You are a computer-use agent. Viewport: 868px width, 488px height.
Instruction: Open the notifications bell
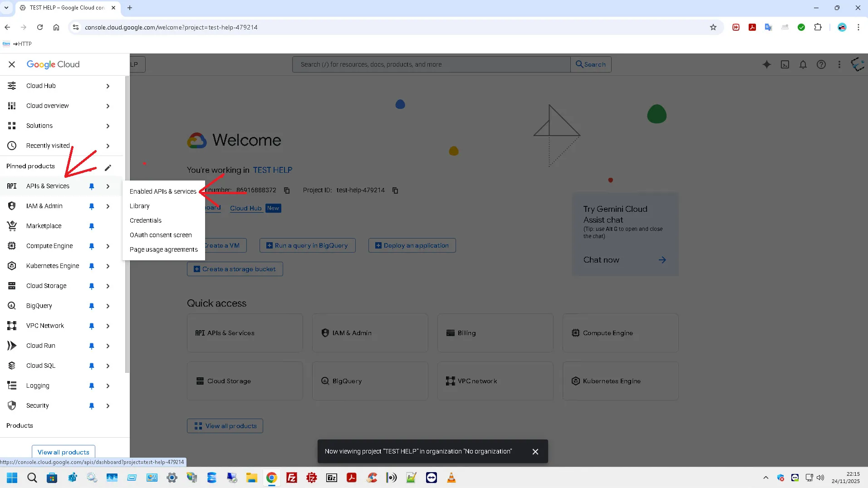point(803,64)
